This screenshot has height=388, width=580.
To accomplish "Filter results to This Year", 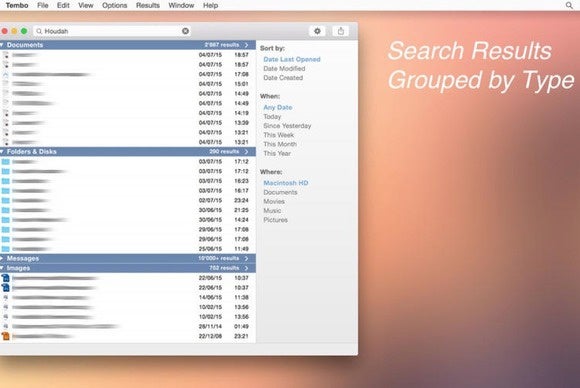I will coord(277,153).
